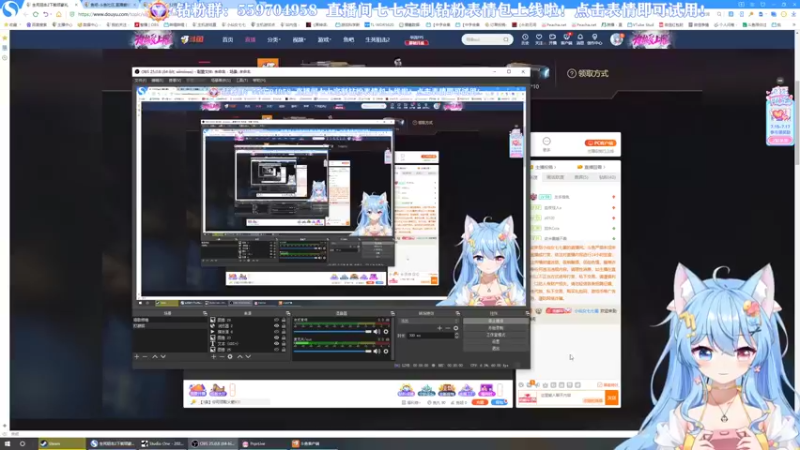
Task: Send chat message with orange 发送 button
Action: [x=612, y=398]
